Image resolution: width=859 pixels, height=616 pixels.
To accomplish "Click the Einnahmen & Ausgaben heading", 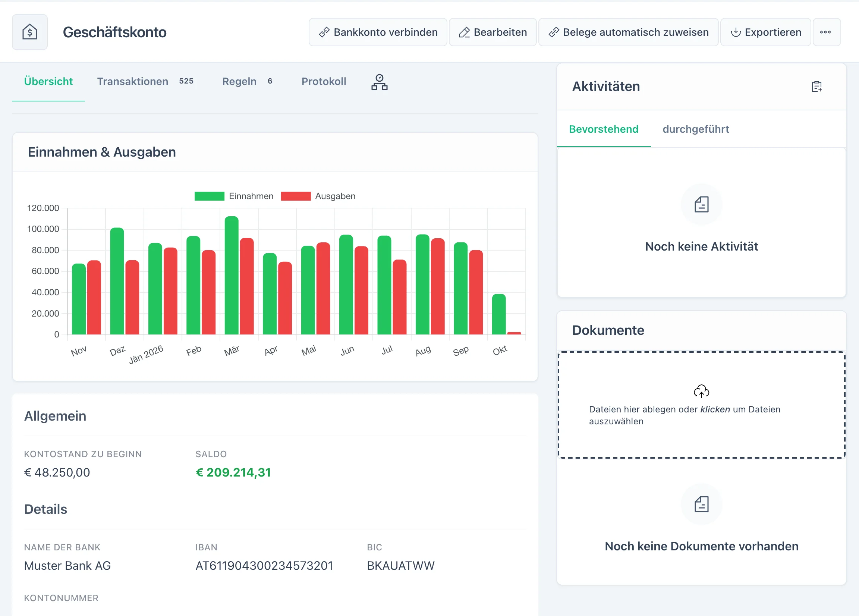I will pyautogui.click(x=101, y=152).
